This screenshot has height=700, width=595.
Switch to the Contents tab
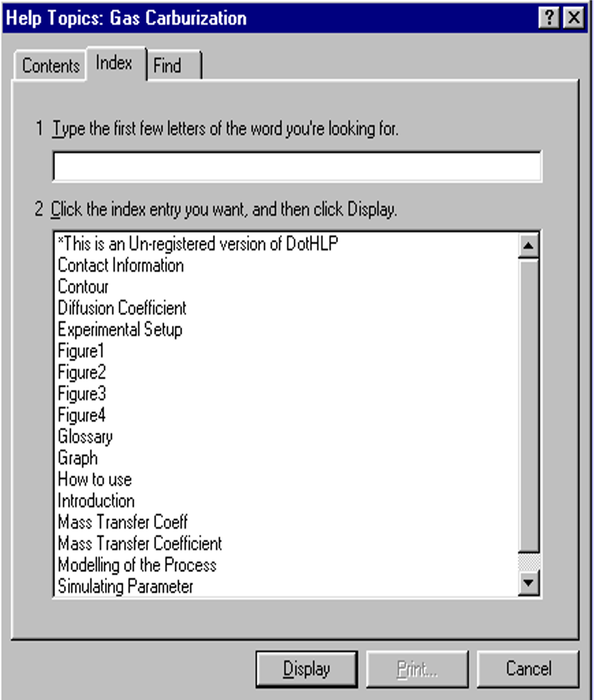click(x=51, y=66)
